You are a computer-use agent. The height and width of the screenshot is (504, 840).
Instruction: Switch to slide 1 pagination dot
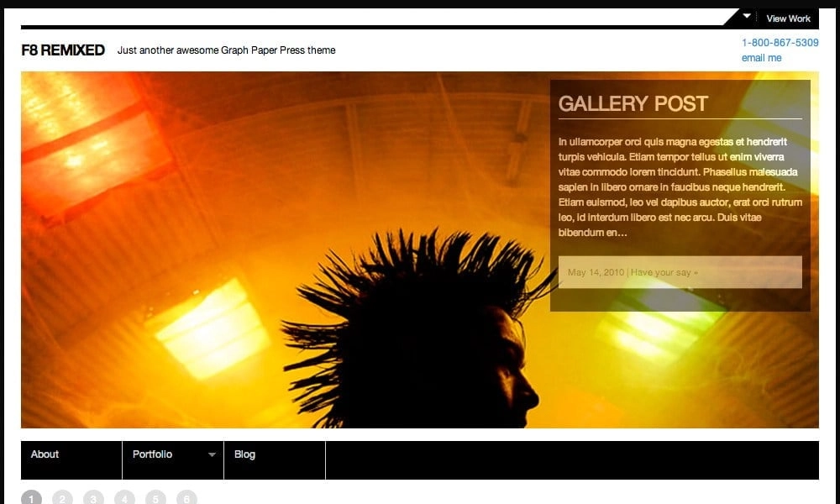pos(31,498)
